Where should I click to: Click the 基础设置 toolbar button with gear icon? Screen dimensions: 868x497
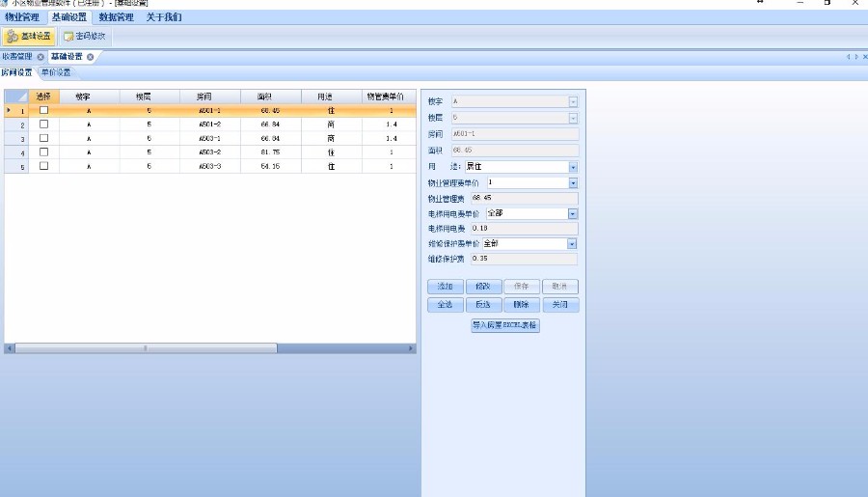tap(29, 37)
